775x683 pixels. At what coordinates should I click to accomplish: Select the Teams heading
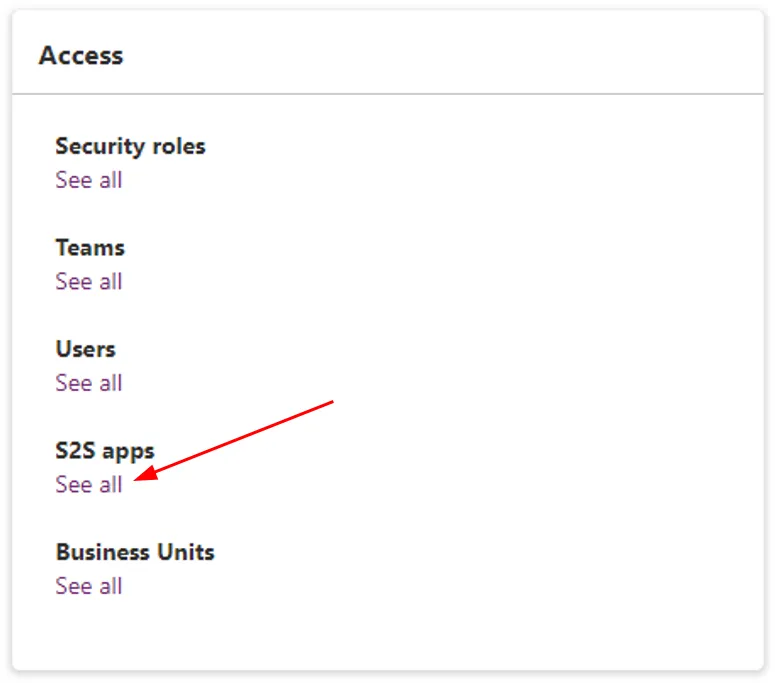(90, 248)
